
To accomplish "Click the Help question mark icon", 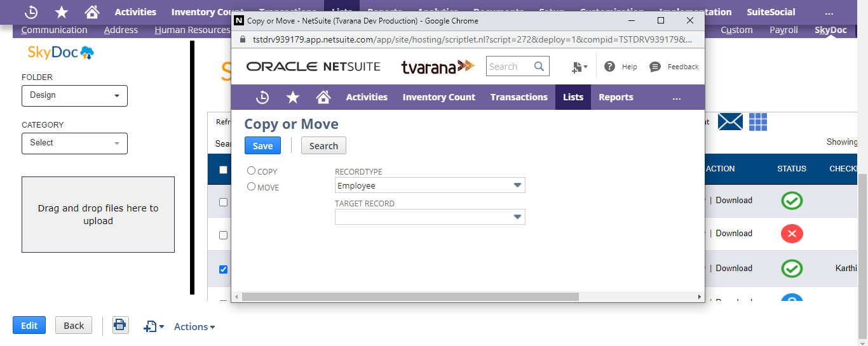I will pyautogui.click(x=609, y=67).
